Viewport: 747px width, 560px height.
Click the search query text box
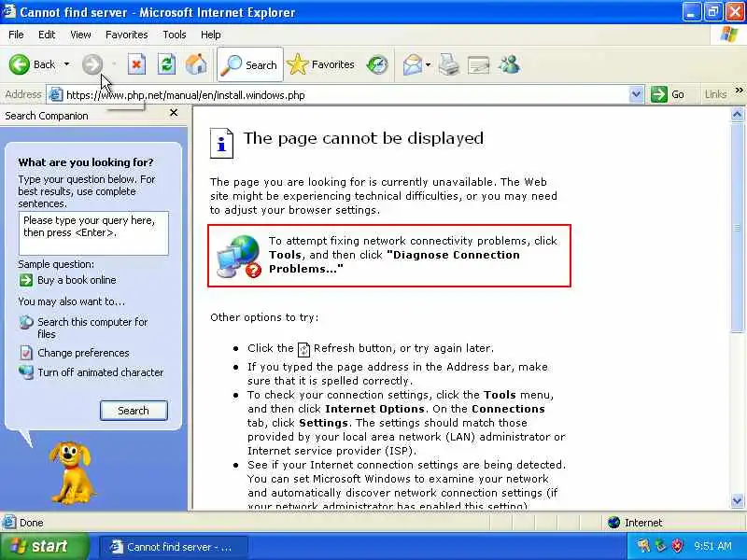tap(93, 233)
